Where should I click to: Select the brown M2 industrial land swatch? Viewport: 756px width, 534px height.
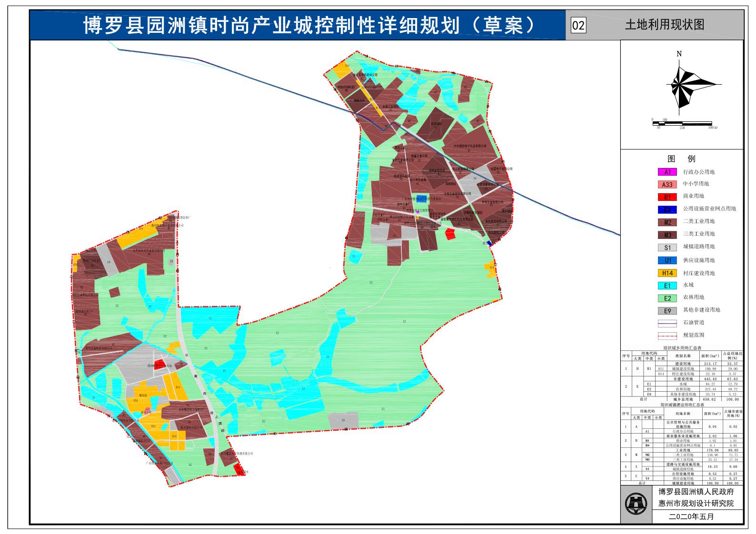click(667, 222)
